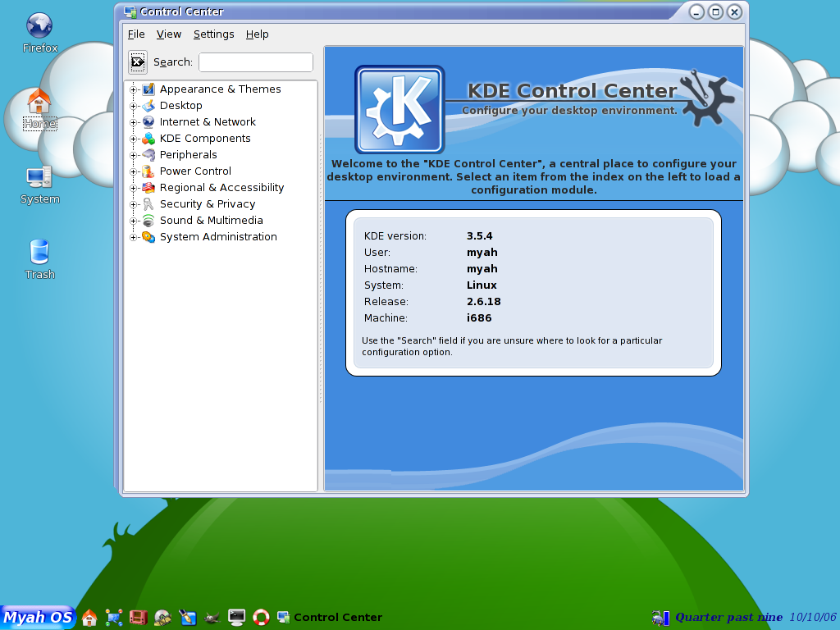The width and height of the screenshot is (840, 630).
Task: Launch GIMP from the panel
Action: click(x=212, y=618)
